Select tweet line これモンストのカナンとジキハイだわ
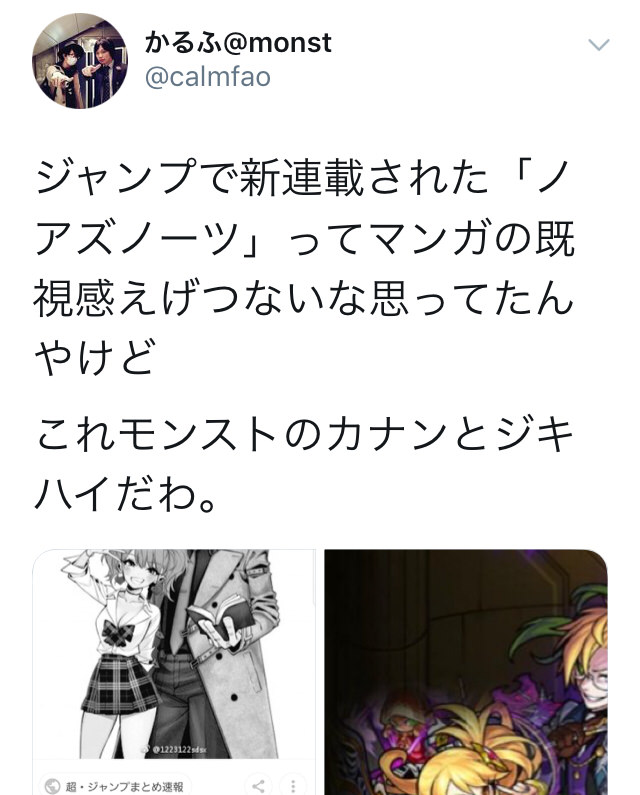This screenshot has height=795, width=640. 305,465
